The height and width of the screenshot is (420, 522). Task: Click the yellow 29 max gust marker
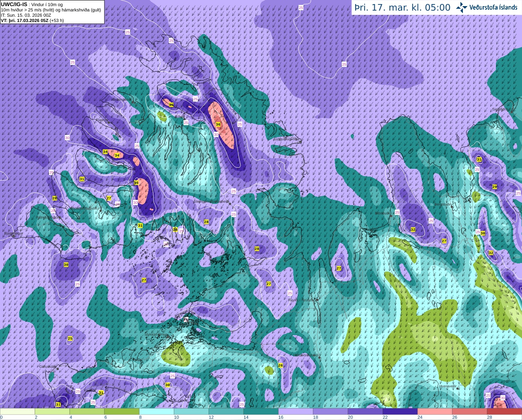(x=495, y=187)
